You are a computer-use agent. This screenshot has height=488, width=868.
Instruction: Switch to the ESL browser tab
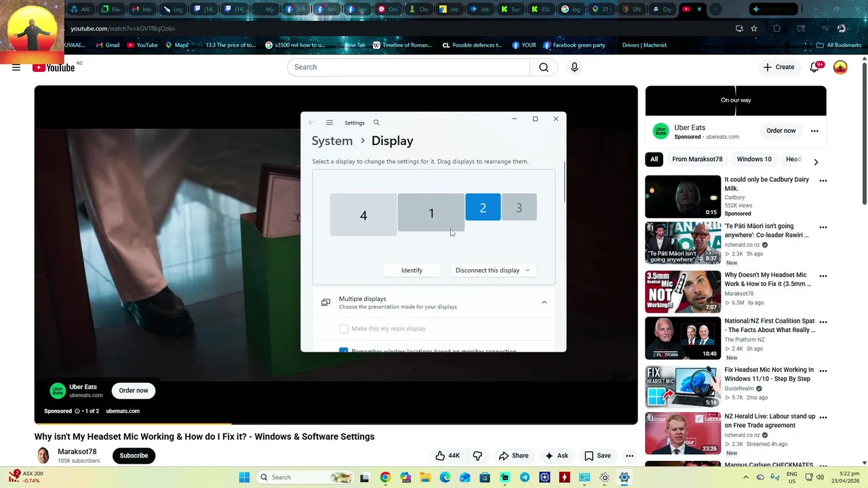pos(540,9)
